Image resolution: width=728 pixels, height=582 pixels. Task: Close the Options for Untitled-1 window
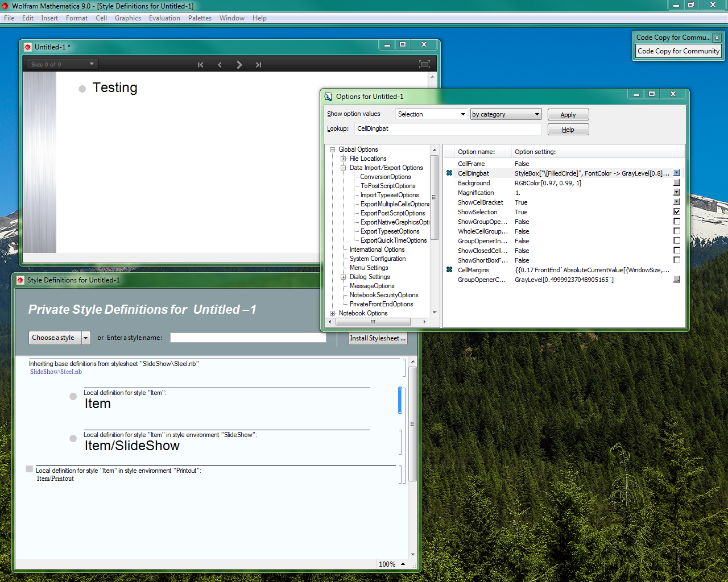[x=673, y=94]
